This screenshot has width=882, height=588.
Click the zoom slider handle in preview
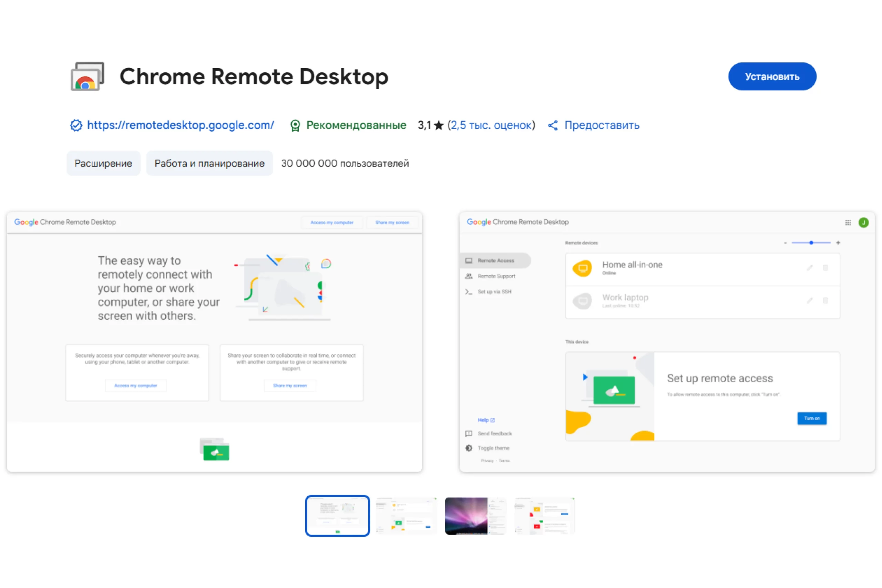811,243
